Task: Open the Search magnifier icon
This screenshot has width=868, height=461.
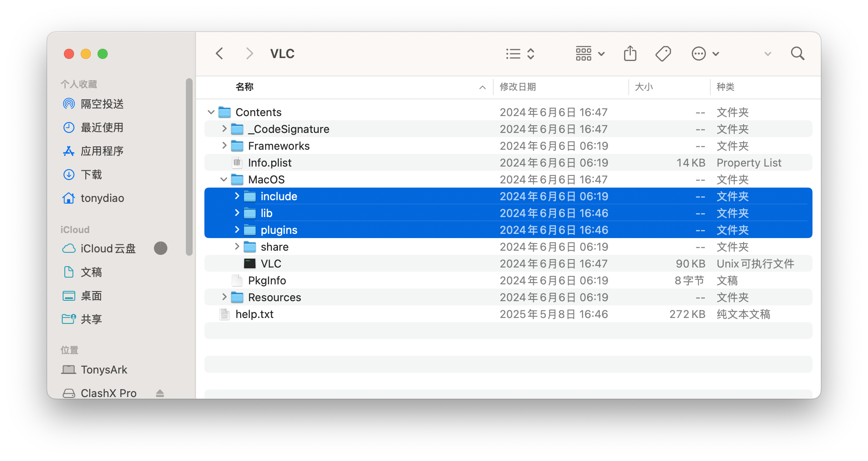Action: (x=797, y=54)
